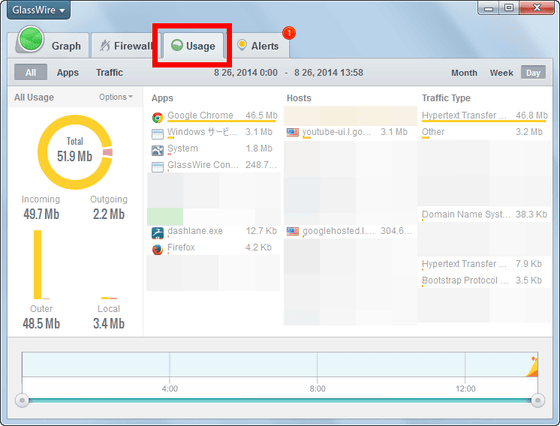
Task: Click the flag icon beside googlehosted host
Action: tap(292, 232)
